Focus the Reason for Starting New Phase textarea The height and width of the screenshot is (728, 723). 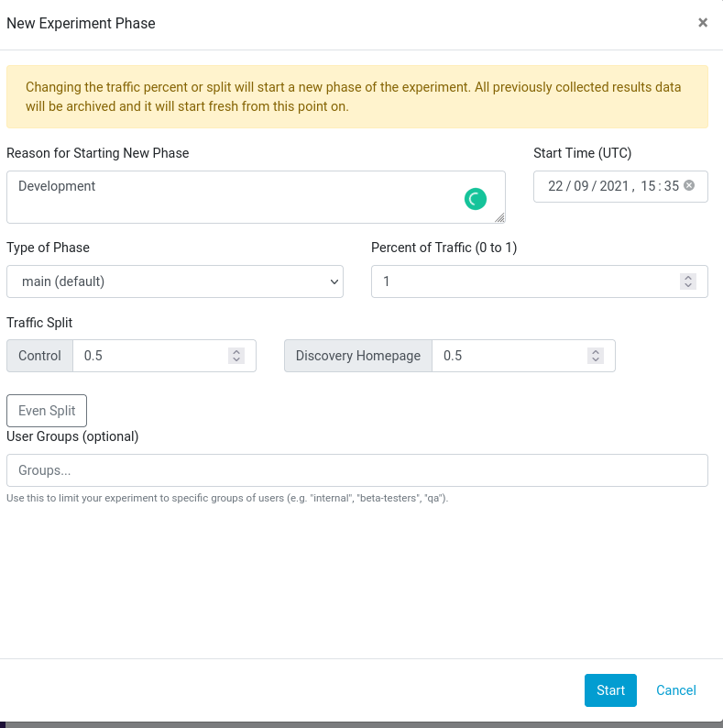(238, 196)
